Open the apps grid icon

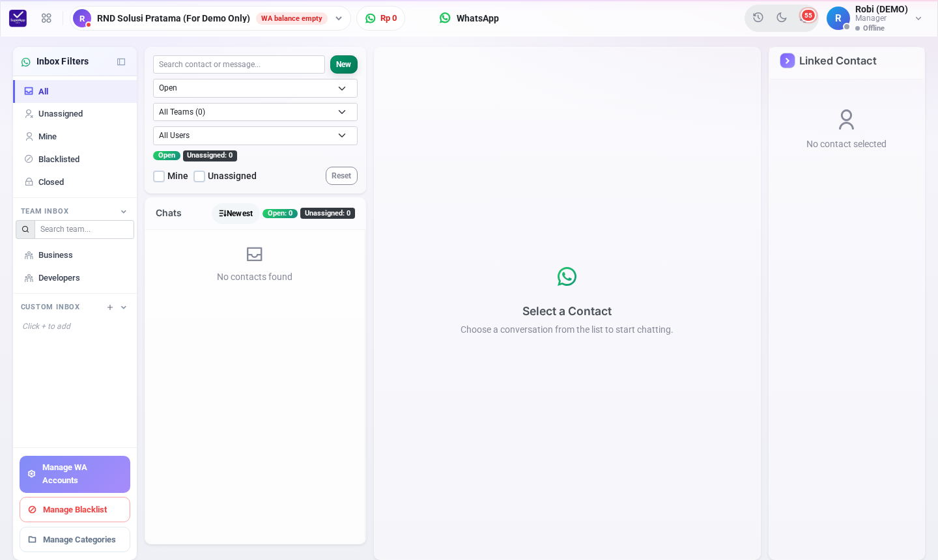click(x=46, y=18)
